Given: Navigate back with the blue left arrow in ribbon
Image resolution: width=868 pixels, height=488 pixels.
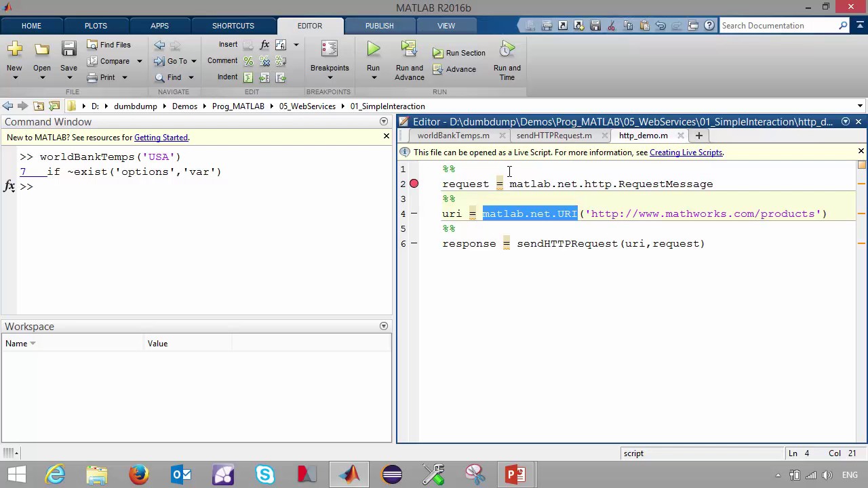Looking at the screenshot, I should (x=159, y=45).
